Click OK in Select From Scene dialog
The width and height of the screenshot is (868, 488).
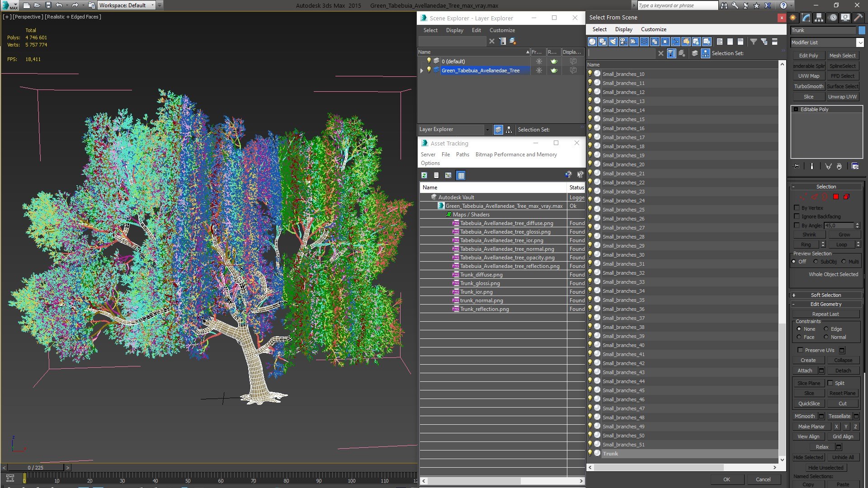[x=726, y=479]
